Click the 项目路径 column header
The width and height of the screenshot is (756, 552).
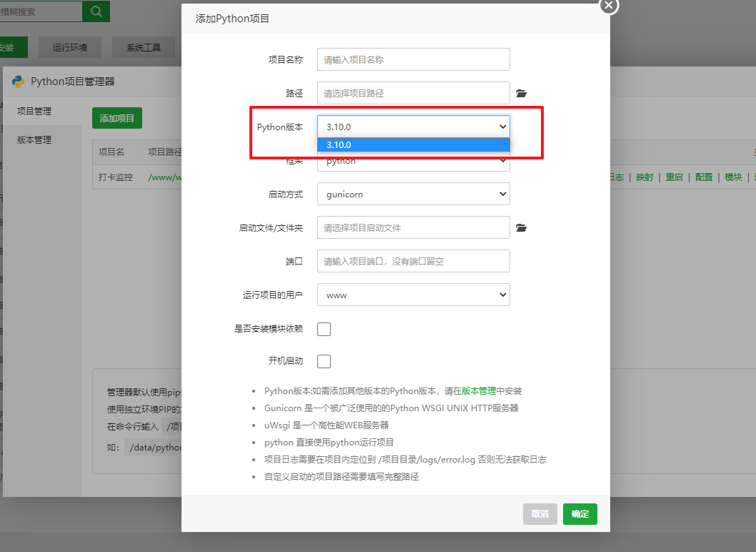(165, 152)
